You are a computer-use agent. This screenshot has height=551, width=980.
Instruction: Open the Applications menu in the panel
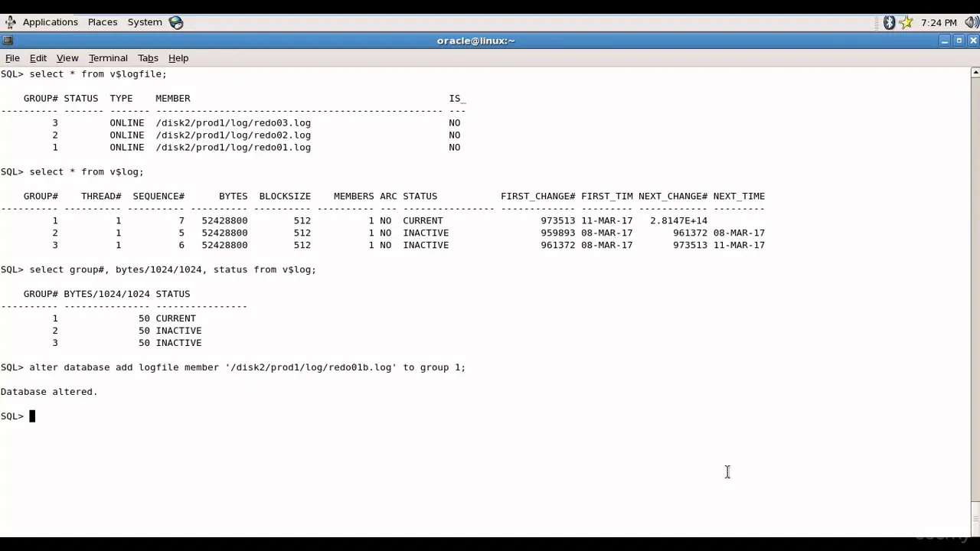[51, 22]
